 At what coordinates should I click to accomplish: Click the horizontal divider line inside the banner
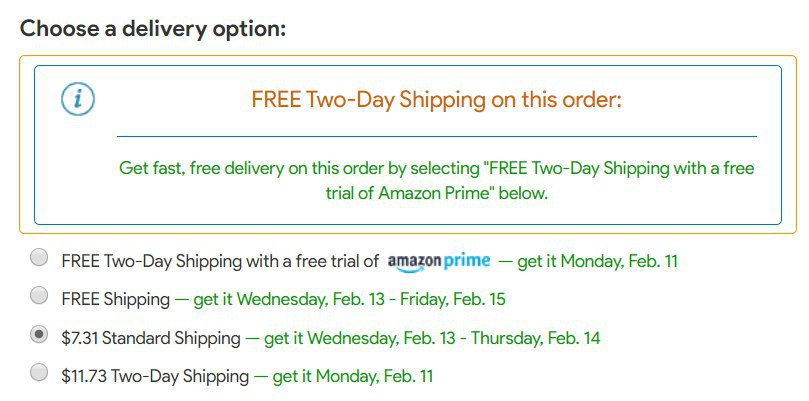click(x=436, y=136)
